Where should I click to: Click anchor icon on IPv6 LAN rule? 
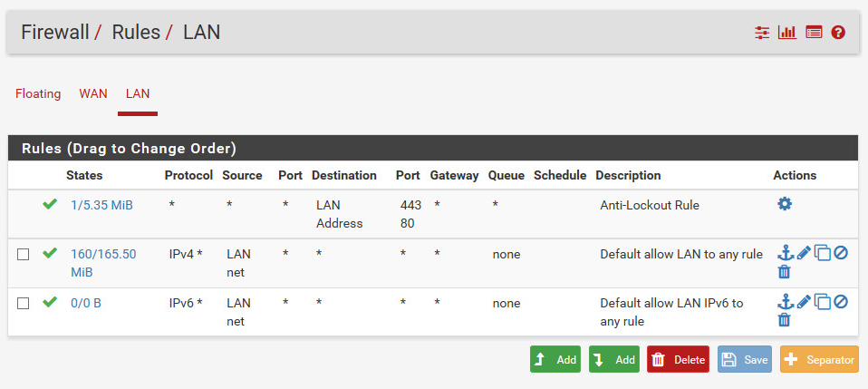point(786,301)
